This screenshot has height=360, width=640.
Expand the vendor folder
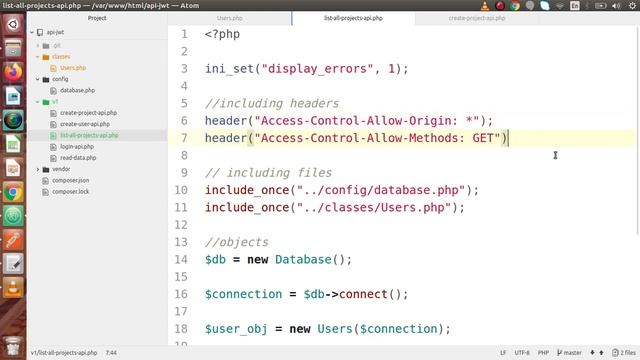(x=38, y=169)
